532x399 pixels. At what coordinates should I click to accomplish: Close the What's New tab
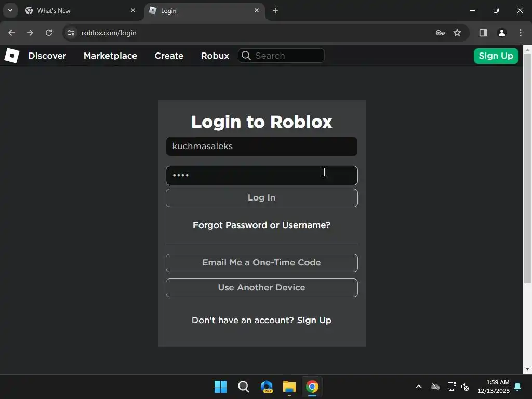pos(133,10)
